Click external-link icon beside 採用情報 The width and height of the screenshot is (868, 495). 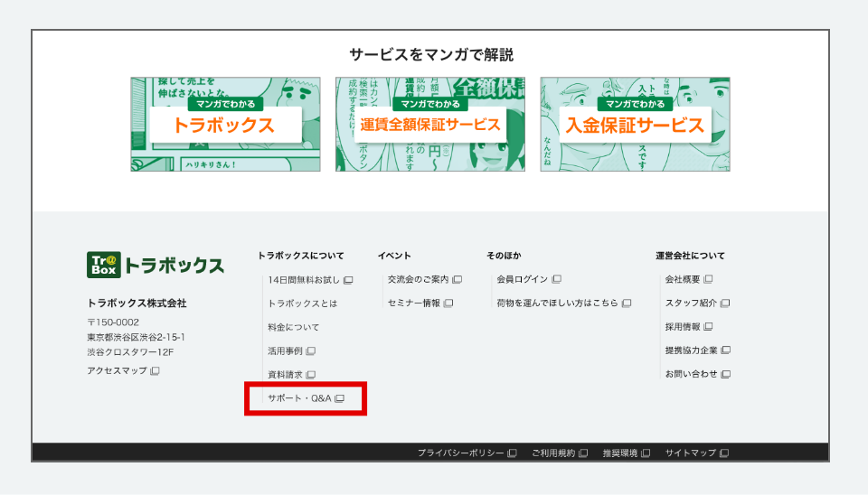pos(708,327)
